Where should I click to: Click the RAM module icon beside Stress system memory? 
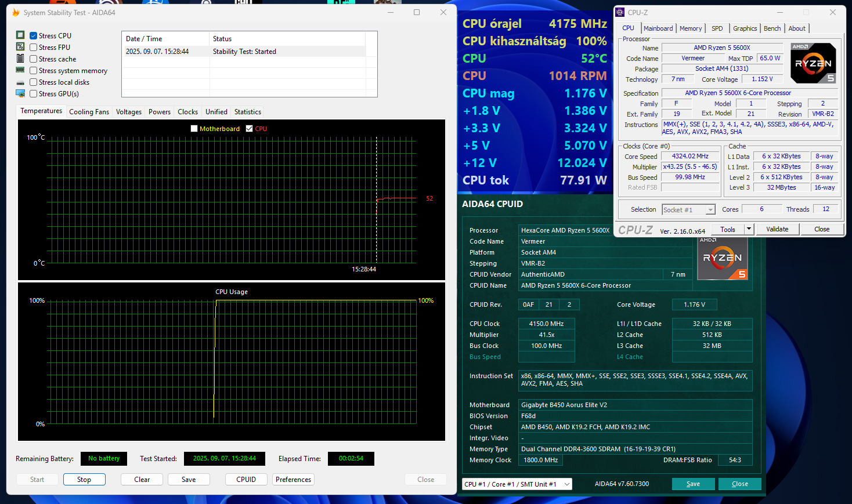(x=20, y=70)
